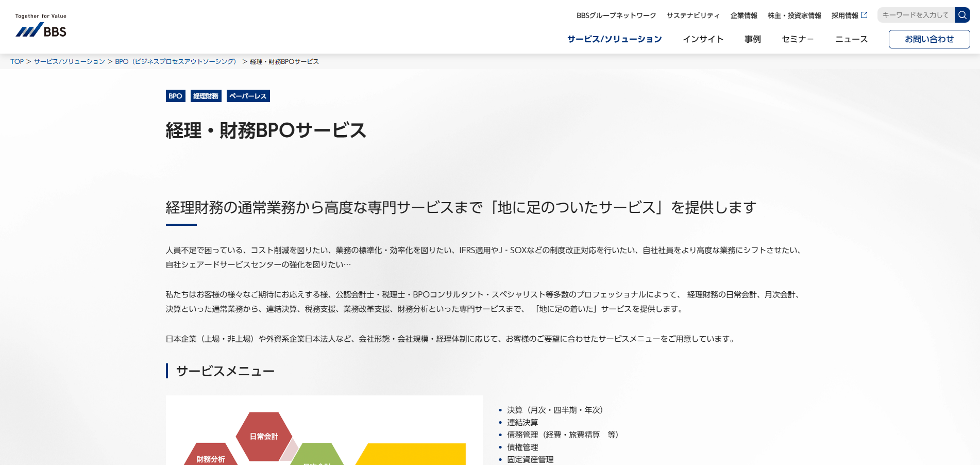Click the keyword search input field
The height and width of the screenshot is (465, 980).
click(916, 15)
